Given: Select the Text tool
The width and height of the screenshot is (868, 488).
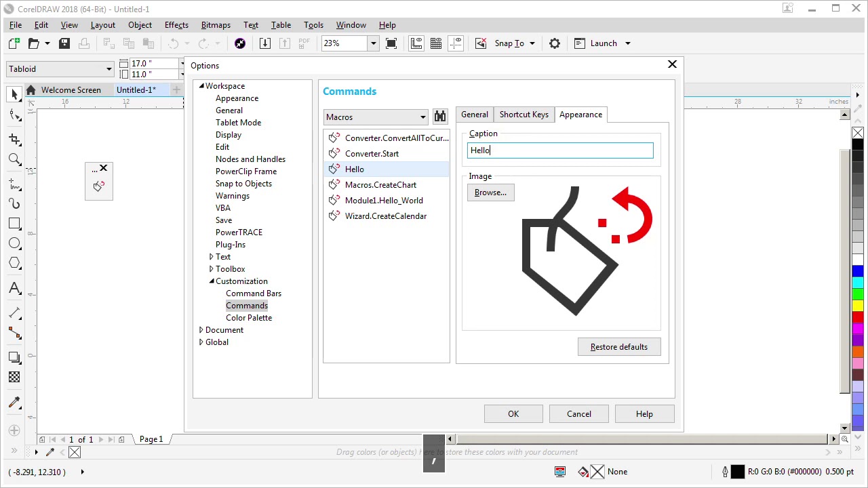Looking at the screenshot, I should point(15,288).
